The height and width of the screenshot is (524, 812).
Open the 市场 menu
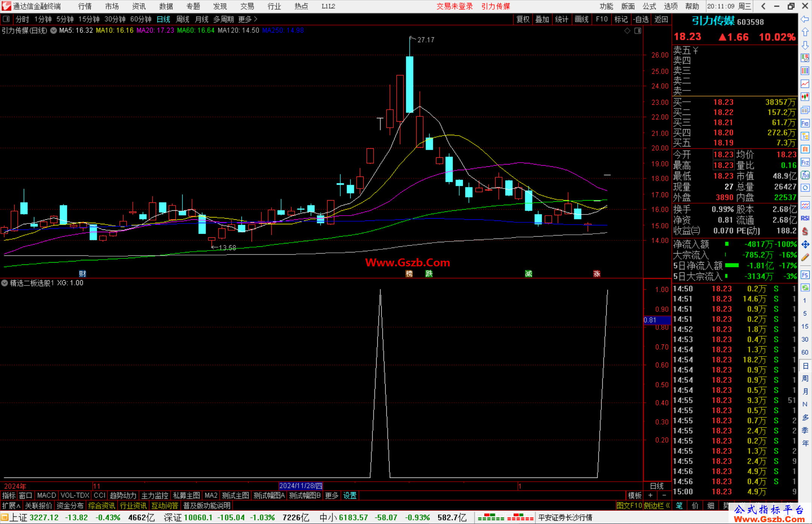click(112, 6)
